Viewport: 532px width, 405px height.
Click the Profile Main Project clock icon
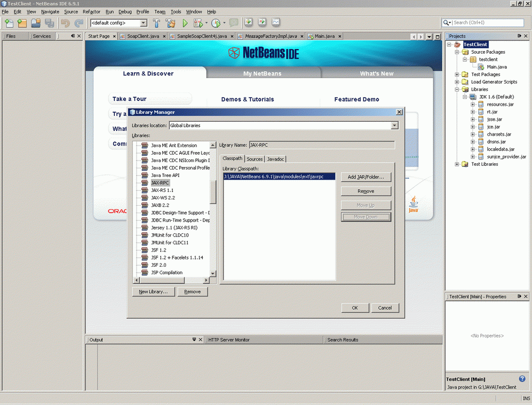coord(216,23)
